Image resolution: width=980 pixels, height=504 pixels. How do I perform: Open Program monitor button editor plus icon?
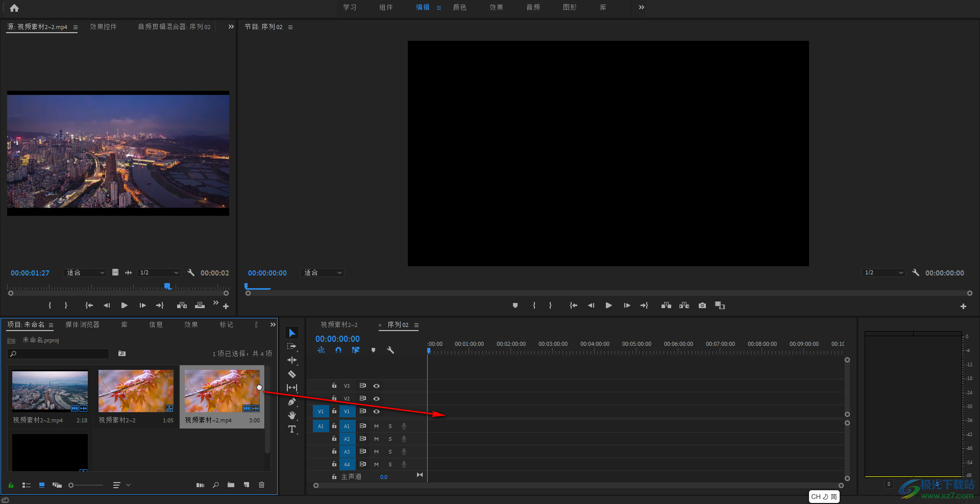coord(963,306)
